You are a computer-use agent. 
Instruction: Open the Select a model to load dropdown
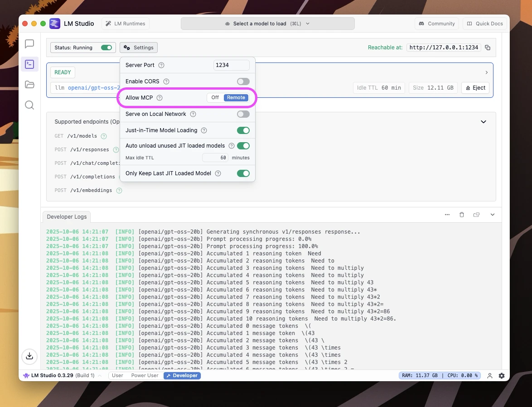pos(267,24)
